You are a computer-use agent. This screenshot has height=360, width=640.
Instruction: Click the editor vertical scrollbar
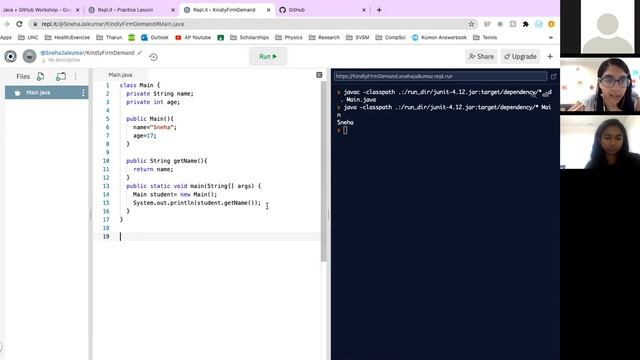(323, 171)
